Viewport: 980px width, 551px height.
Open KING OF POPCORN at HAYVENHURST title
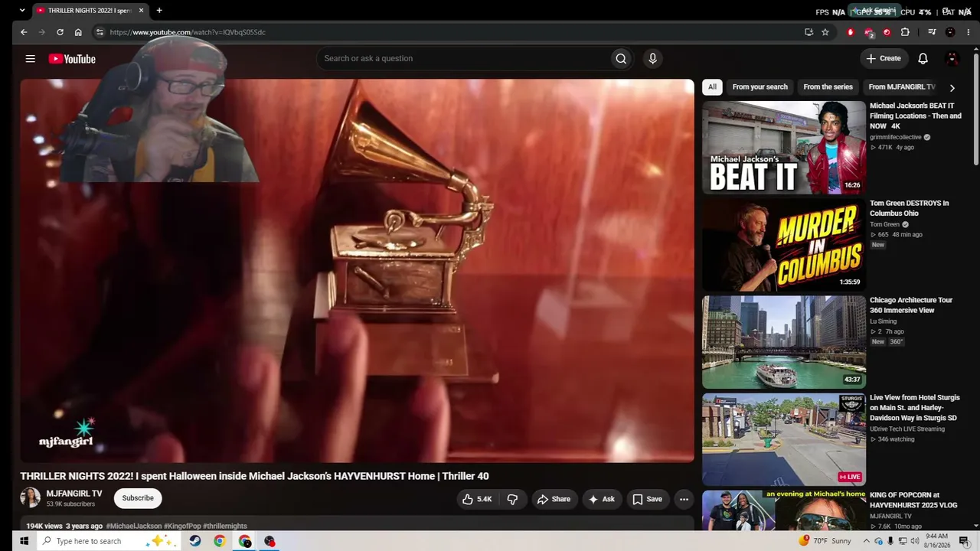click(x=914, y=500)
